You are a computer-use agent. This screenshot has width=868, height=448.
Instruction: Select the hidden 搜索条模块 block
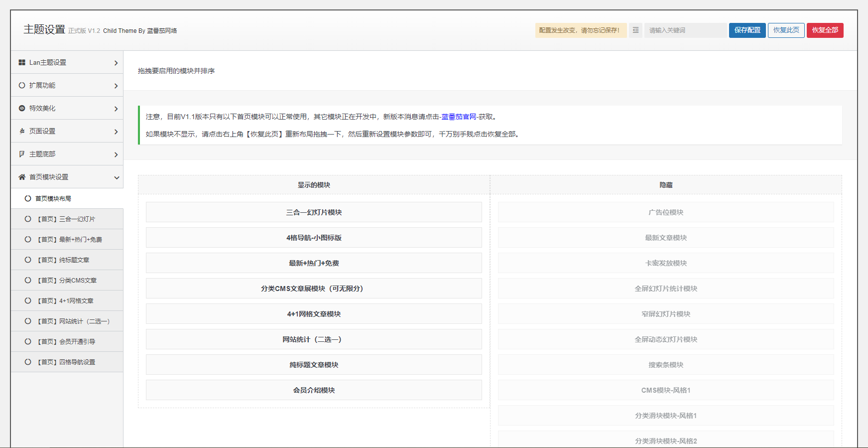pyautogui.click(x=666, y=365)
